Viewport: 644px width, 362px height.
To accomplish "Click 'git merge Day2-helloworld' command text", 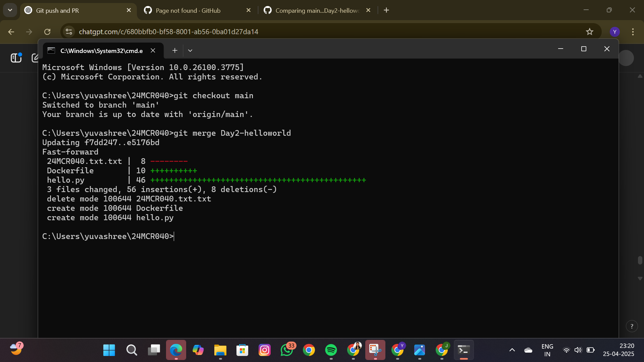I will pyautogui.click(x=232, y=133).
